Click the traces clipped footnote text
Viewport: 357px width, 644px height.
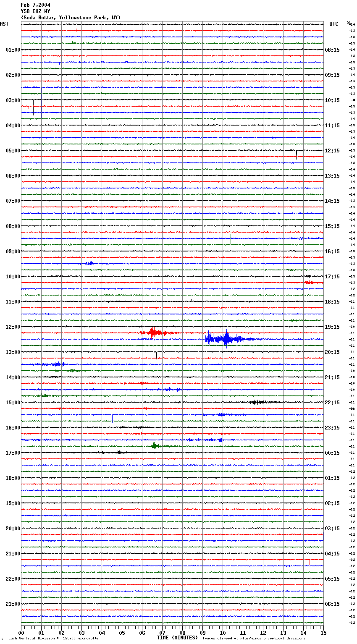coord(254,638)
